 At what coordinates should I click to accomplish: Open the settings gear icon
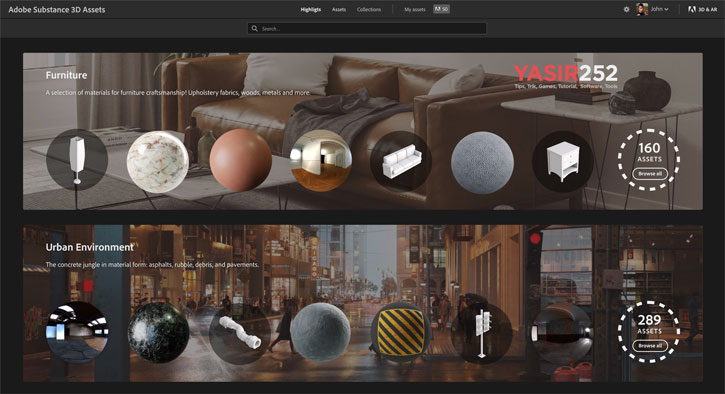pyautogui.click(x=626, y=9)
